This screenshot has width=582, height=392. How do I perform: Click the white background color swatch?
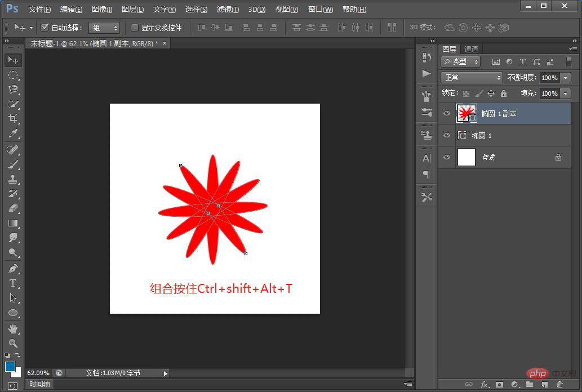17,373
